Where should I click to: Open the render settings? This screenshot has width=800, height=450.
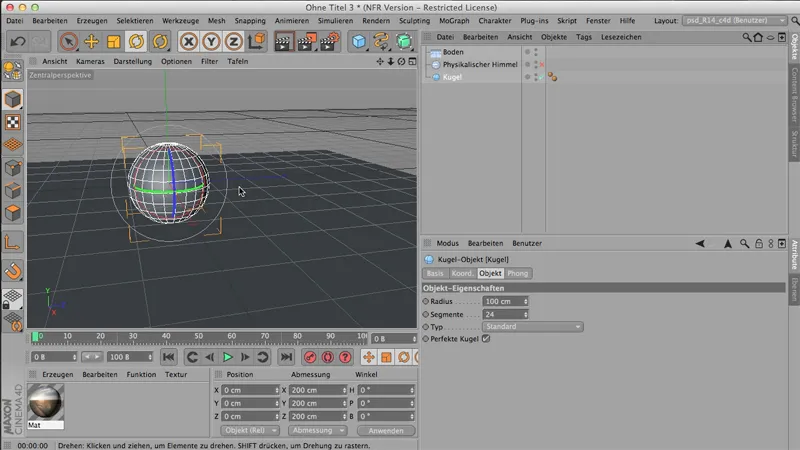pos(330,41)
